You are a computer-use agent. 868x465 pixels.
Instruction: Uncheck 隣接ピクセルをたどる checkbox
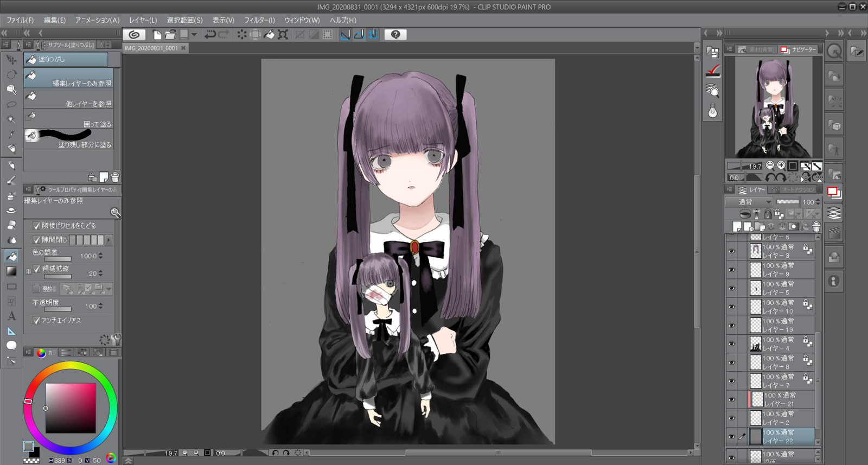[x=36, y=226]
